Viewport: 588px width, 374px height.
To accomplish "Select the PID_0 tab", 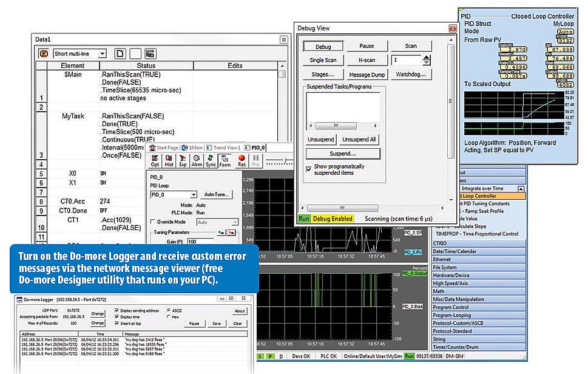I will 255,148.
